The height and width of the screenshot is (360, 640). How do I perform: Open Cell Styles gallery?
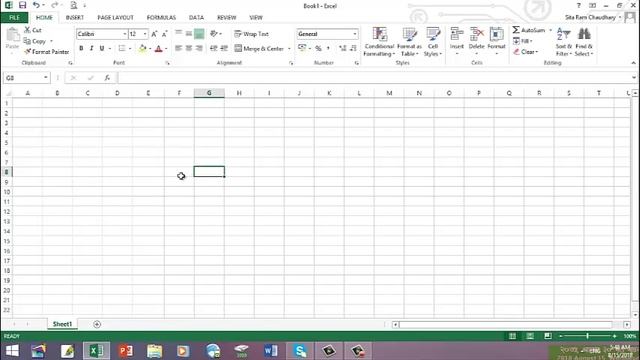433,42
